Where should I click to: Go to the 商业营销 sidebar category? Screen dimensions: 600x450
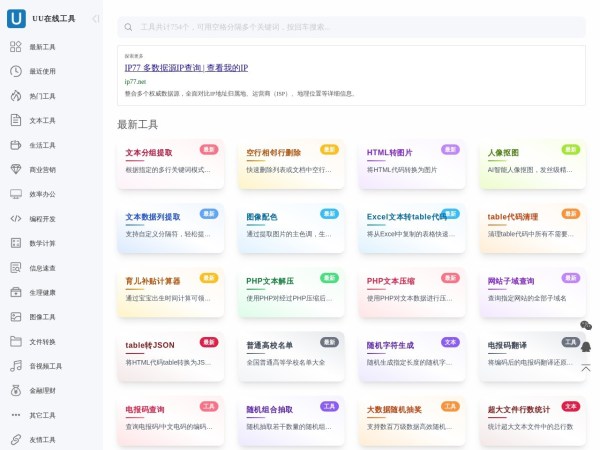click(x=42, y=169)
